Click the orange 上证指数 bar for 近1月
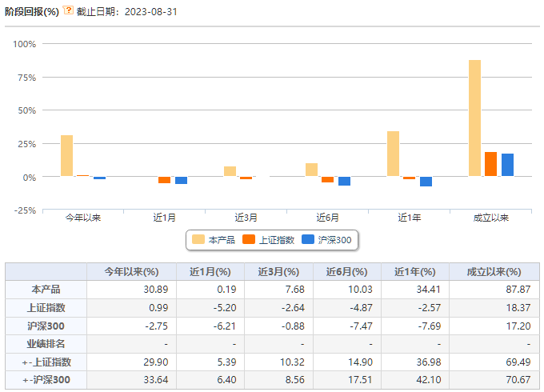The height and width of the screenshot is (392, 544). 165,180
